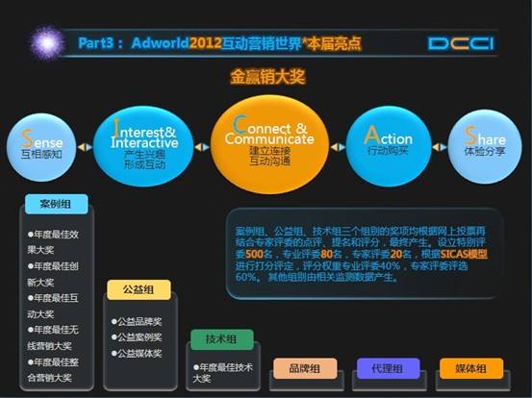The height and width of the screenshot is (398, 532).
Task: Select the 年度最佳技术大奖 item
Action: click(x=223, y=373)
